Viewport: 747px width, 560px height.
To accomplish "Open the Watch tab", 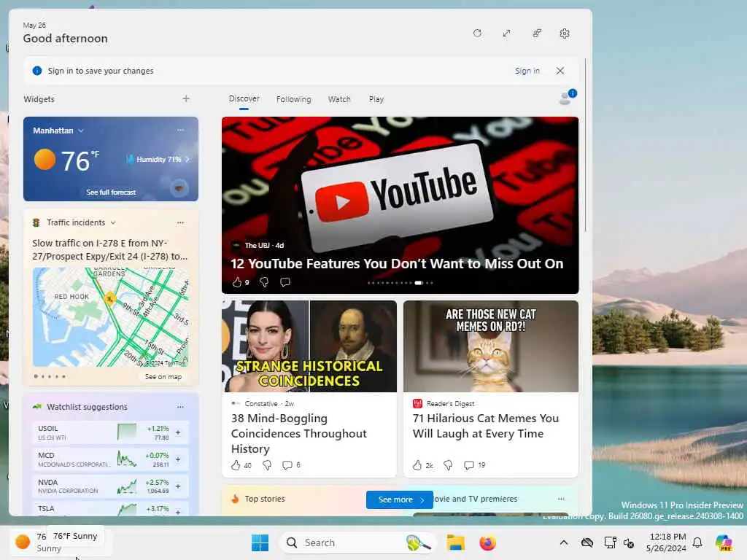I will [339, 99].
